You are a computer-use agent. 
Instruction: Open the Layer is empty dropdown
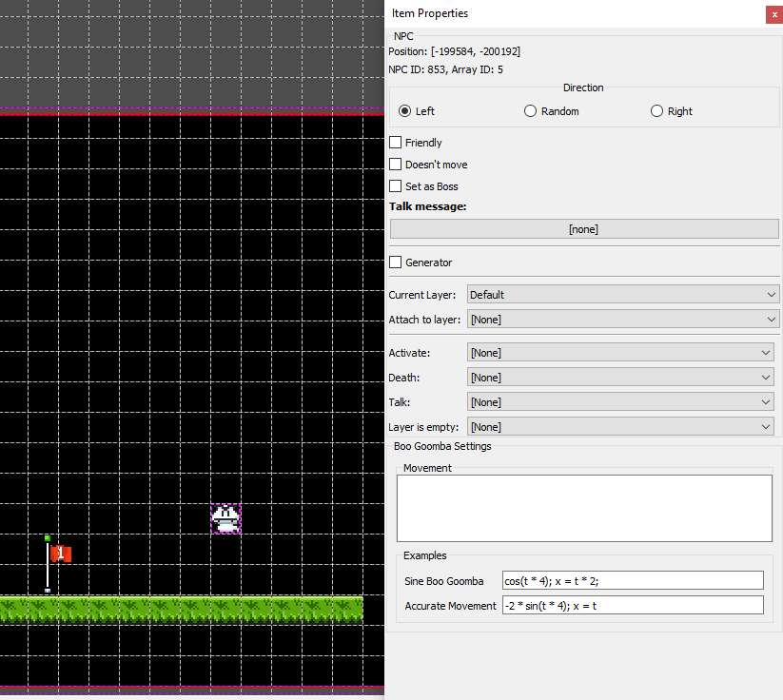[x=620, y=427]
